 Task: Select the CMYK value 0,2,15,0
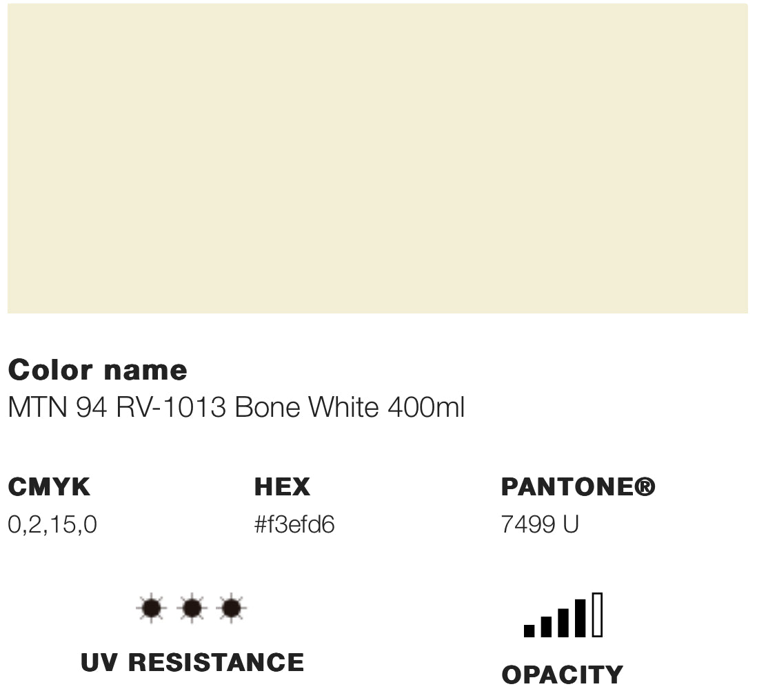[52, 525]
